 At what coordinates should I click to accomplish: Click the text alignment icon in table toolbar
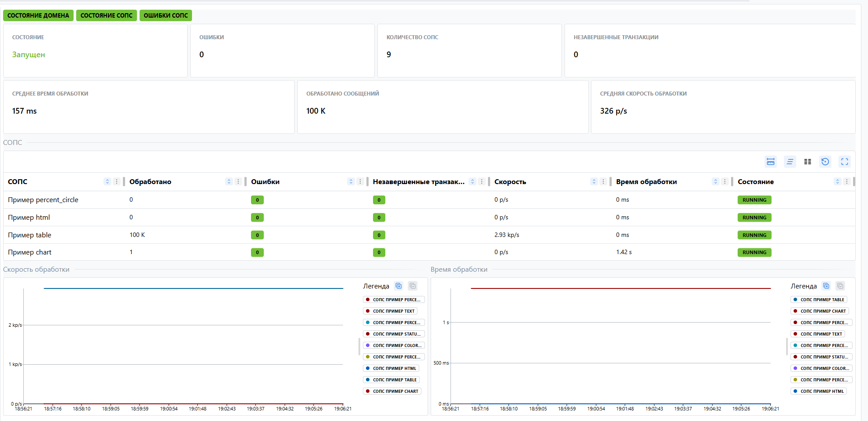tap(790, 162)
